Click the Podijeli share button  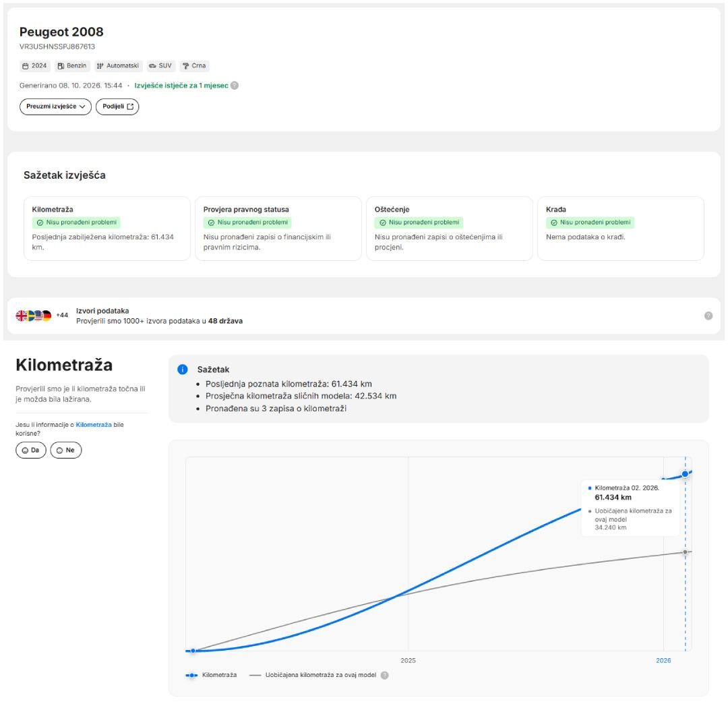pos(117,107)
